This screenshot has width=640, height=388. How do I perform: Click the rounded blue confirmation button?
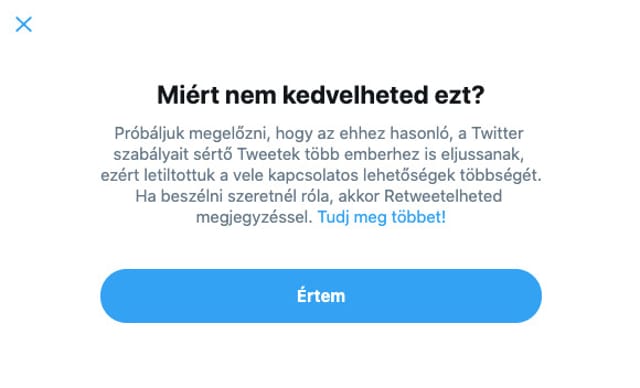pos(321,296)
